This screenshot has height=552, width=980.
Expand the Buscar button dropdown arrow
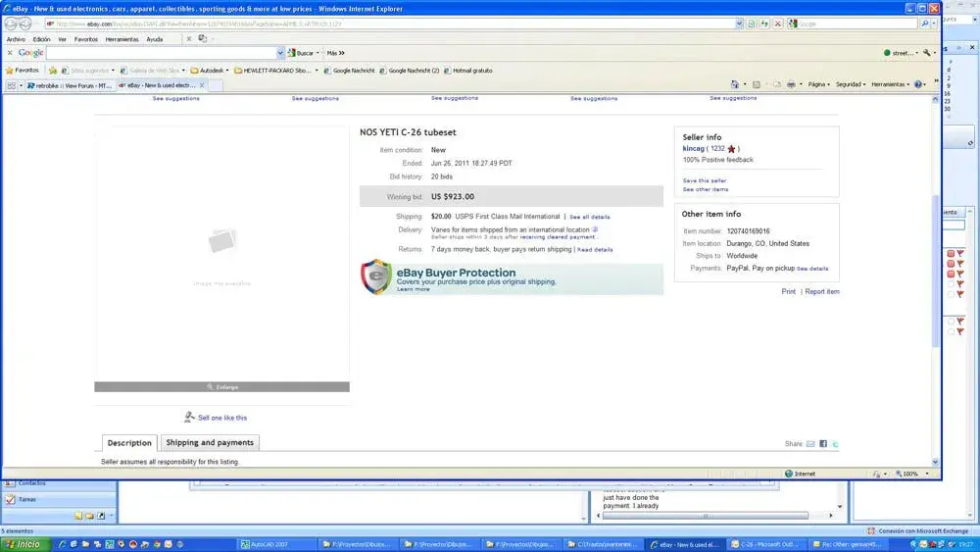coord(318,53)
